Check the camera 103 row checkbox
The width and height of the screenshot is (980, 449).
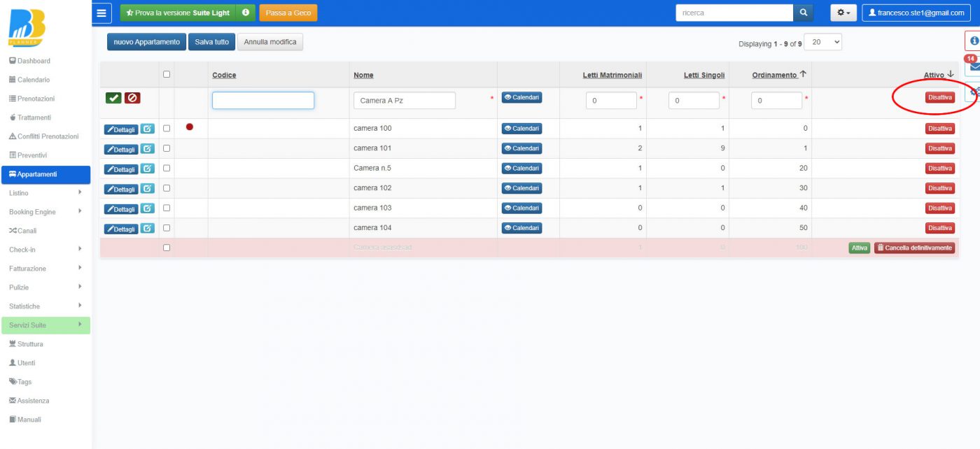pos(167,208)
